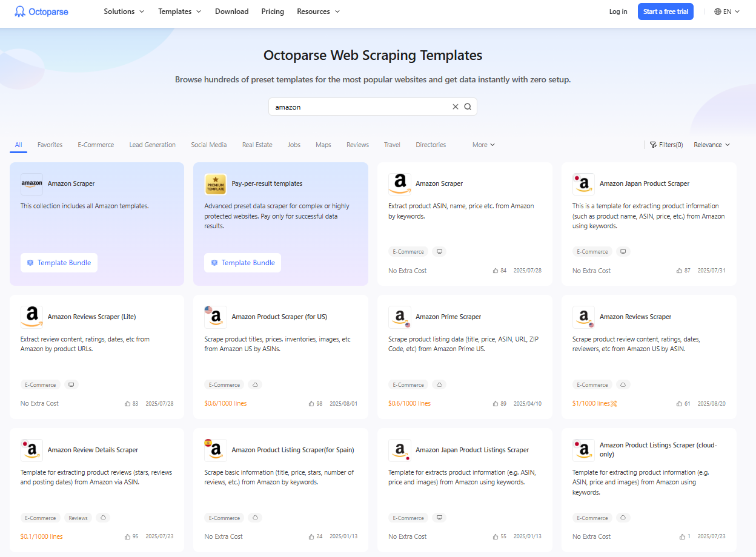Click E-Commerce tag on Amazon Scraper card

tap(408, 251)
